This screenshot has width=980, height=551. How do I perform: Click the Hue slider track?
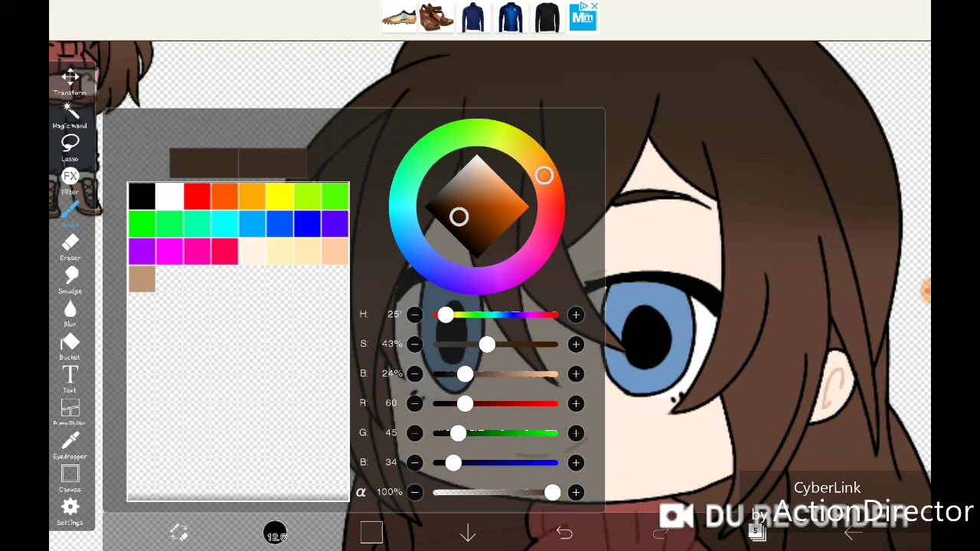tap(495, 315)
